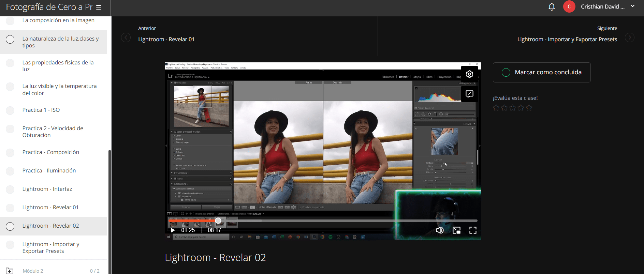Open the Practica 1 - ISO lesson
Viewport: 644px width, 274px height.
pyautogui.click(x=41, y=110)
